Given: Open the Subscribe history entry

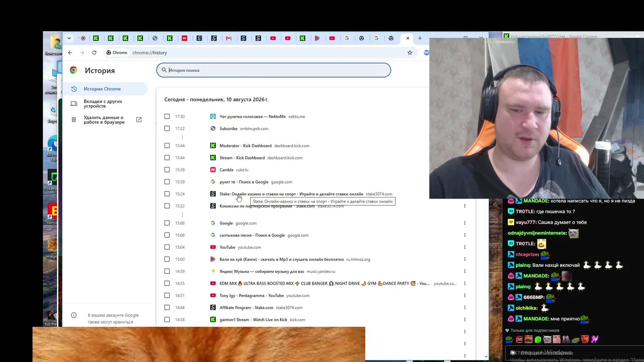Looking at the screenshot, I should pyautogui.click(x=228, y=129).
